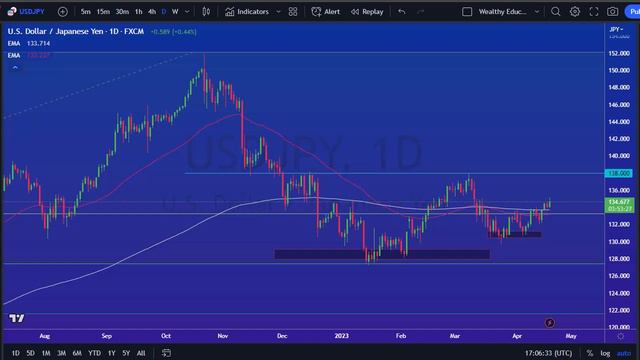Undo the last chart action
The image size is (640, 360).
(x=402, y=12)
